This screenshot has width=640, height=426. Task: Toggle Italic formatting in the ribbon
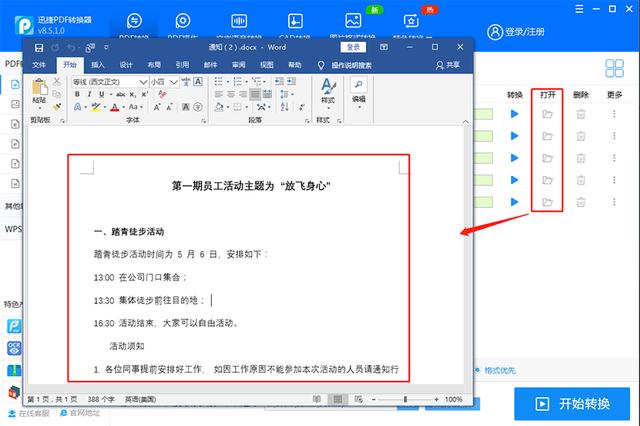click(89, 94)
